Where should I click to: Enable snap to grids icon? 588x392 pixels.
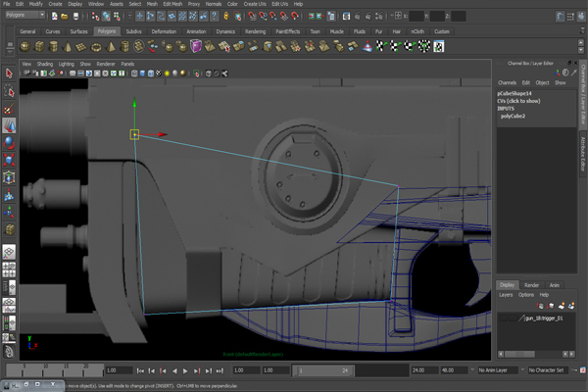(252, 16)
